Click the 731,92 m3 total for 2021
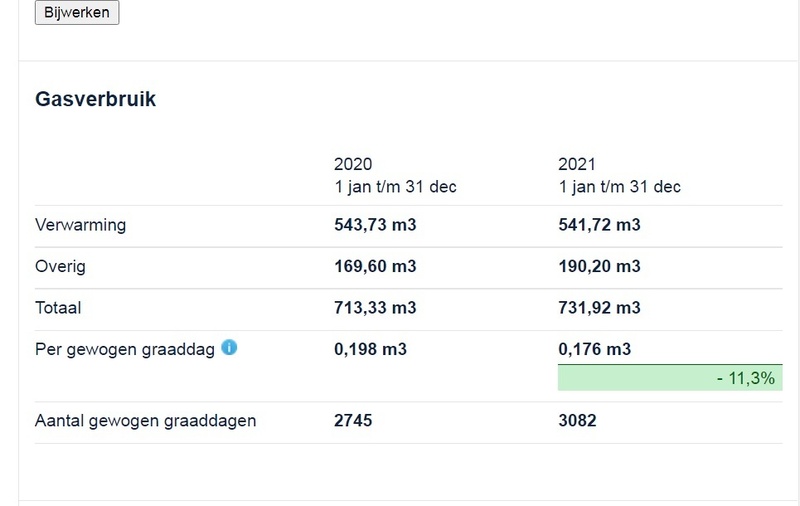The width and height of the screenshot is (800, 506). tap(599, 308)
